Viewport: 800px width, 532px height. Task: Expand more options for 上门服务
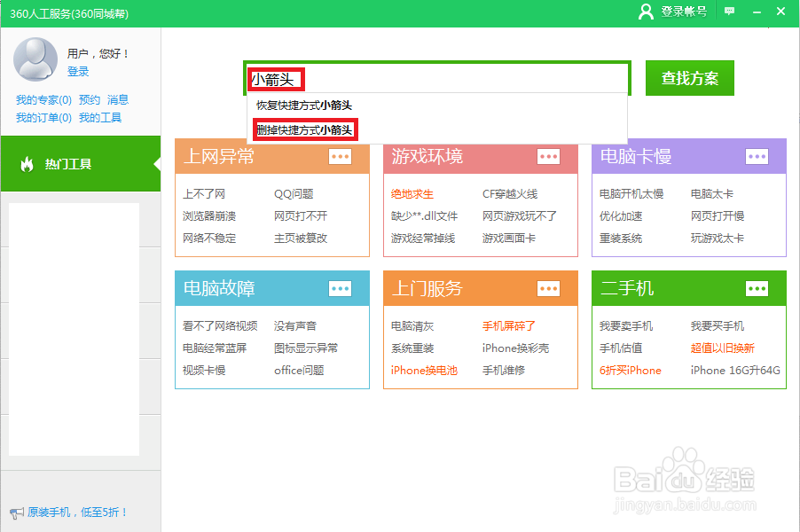tap(548, 289)
